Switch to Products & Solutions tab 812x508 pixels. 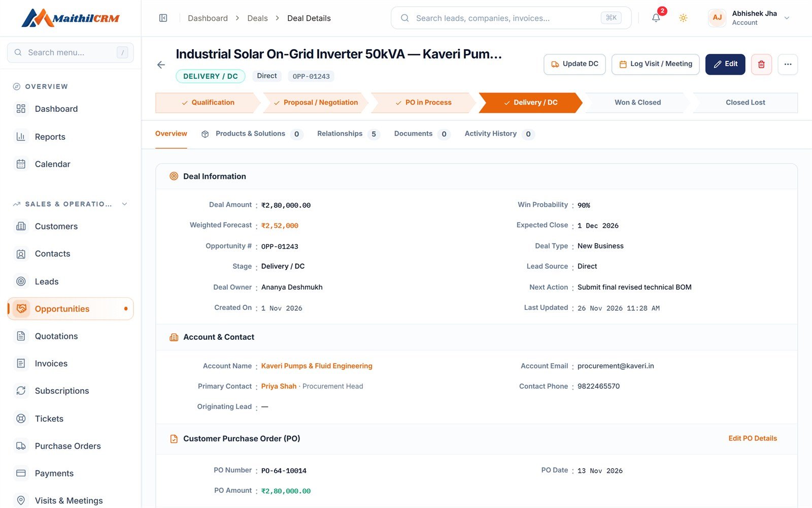tap(252, 134)
